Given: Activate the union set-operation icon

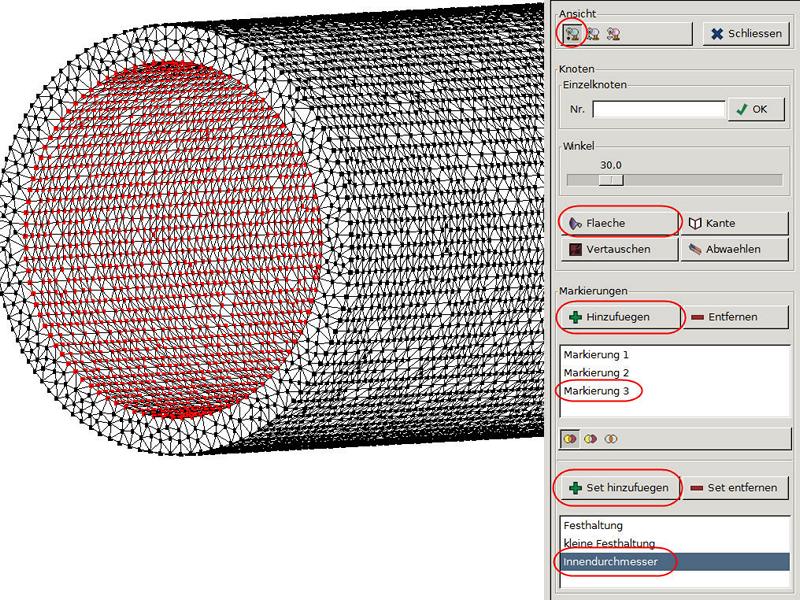Looking at the screenshot, I should [x=570, y=439].
